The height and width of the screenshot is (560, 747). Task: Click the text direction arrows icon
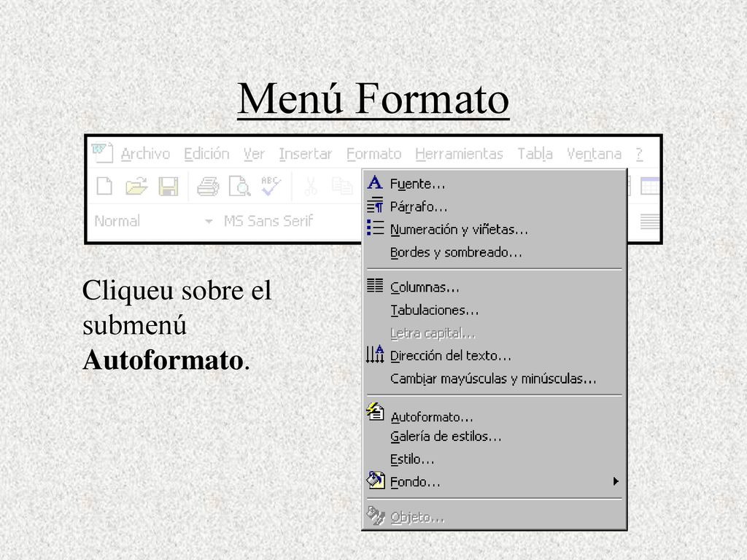point(375,354)
